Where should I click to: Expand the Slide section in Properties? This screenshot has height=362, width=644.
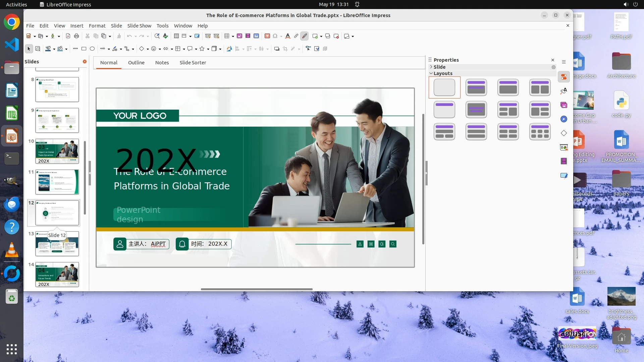point(439,67)
